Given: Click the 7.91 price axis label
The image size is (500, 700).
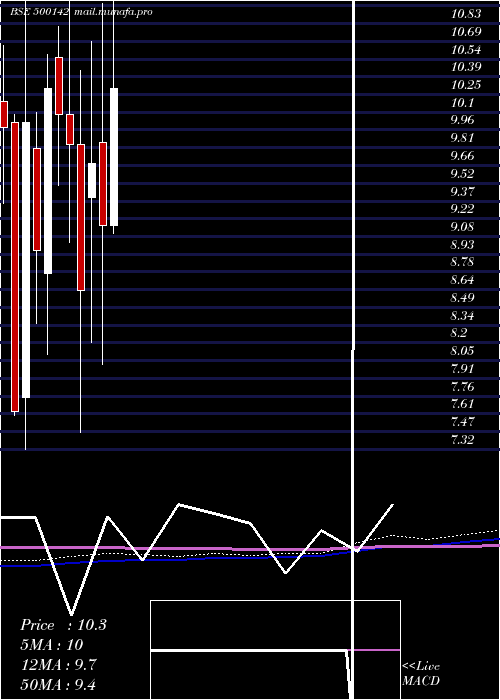Looking at the screenshot, I should (x=462, y=369).
